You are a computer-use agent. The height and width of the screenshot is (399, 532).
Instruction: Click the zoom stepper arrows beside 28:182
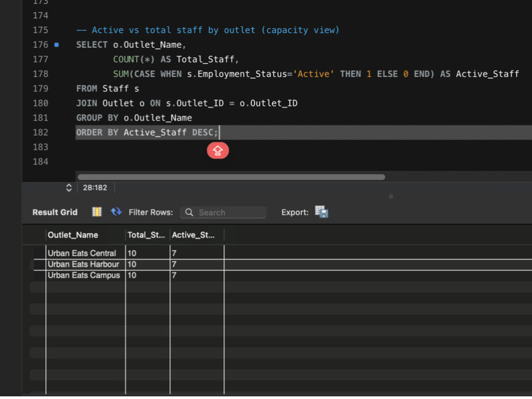click(69, 188)
